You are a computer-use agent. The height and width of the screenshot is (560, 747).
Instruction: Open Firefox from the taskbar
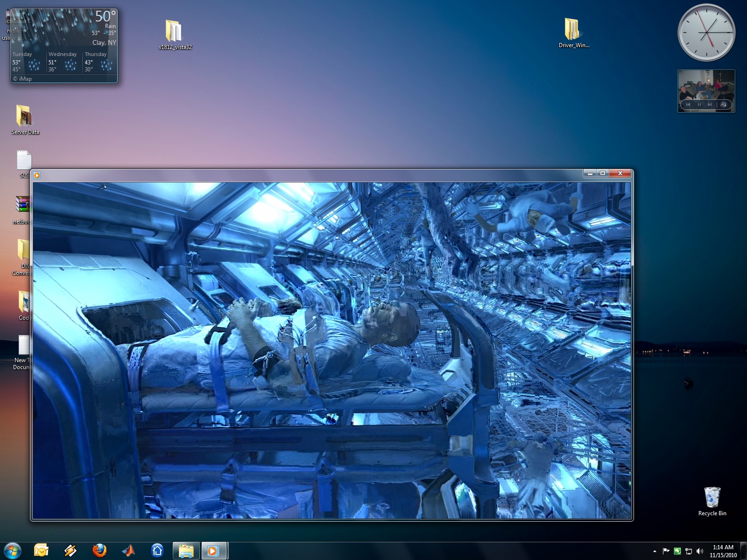99,551
